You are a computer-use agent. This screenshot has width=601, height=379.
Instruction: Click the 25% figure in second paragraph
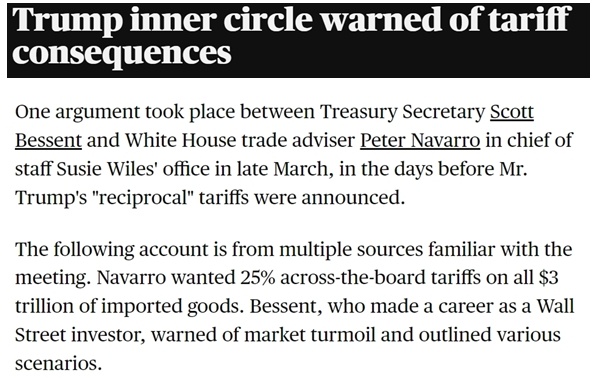258,277
